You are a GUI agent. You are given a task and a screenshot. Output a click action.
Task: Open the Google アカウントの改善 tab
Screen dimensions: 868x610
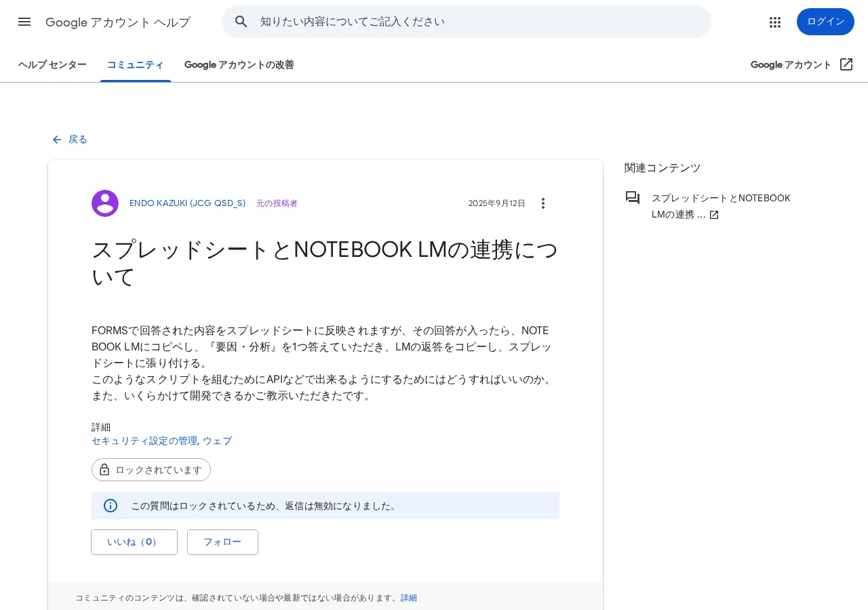pyautogui.click(x=239, y=65)
